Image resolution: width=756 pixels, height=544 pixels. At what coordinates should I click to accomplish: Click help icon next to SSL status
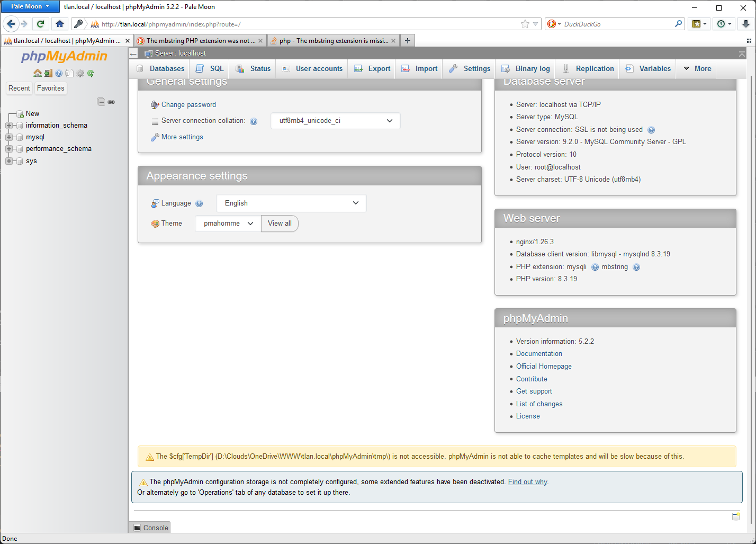pyautogui.click(x=651, y=130)
